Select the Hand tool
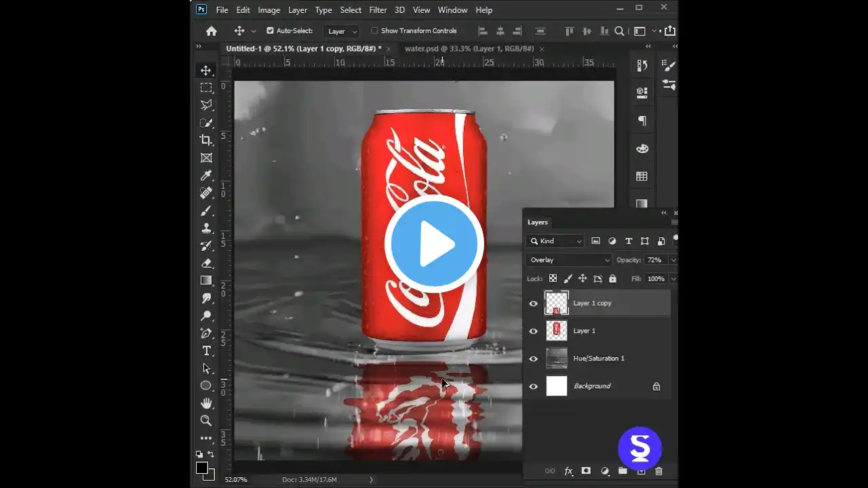This screenshot has width=868, height=488. [x=206, y=403]
